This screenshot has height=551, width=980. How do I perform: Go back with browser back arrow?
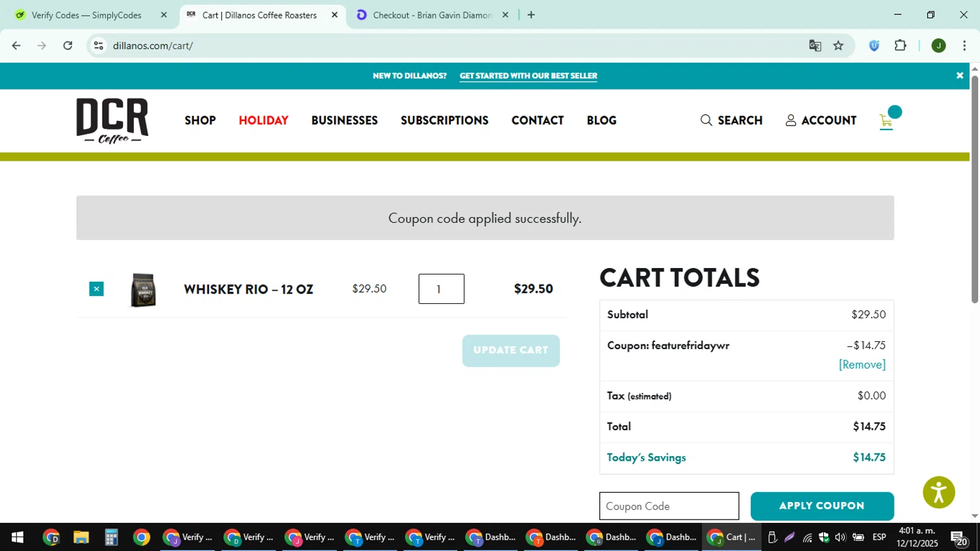click(16, 46)
